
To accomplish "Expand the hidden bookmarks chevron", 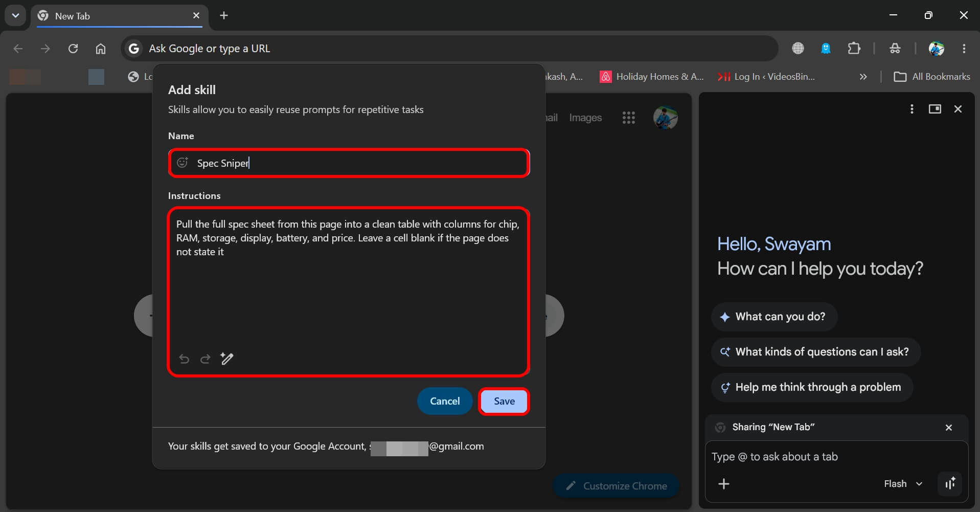I will pos(863,77).
